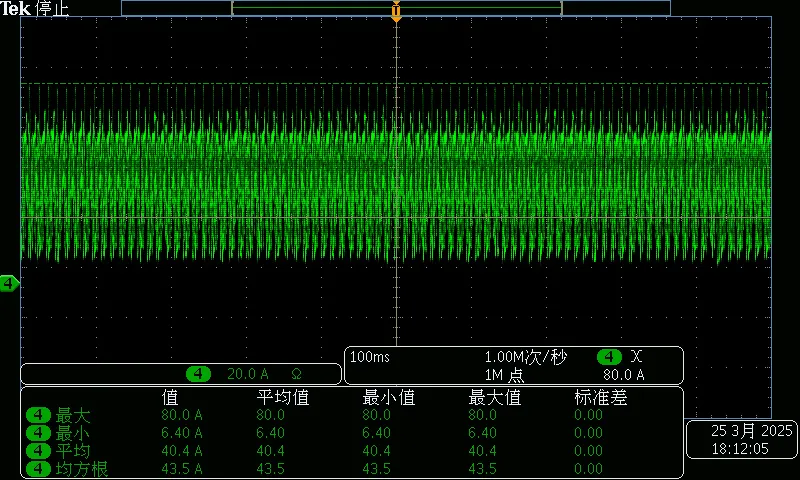Click the 平均 measurement label
This screenshot has height=480, width=800.
coord(73,451)
